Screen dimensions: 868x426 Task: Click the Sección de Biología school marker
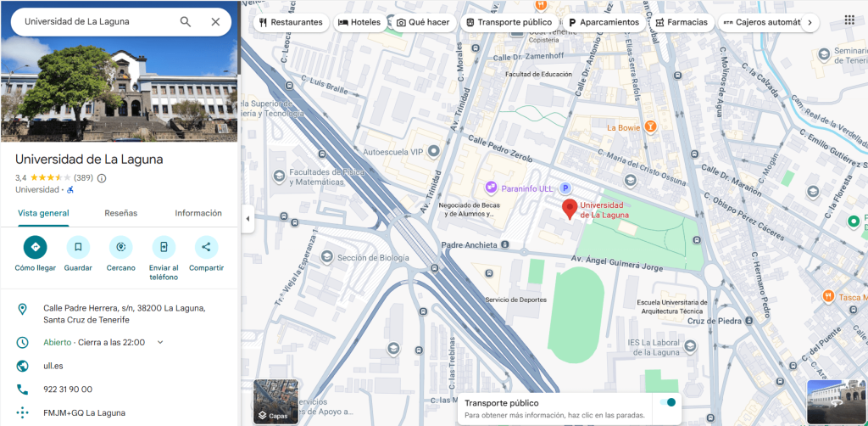pyautogui.click(x=326, y=257)
